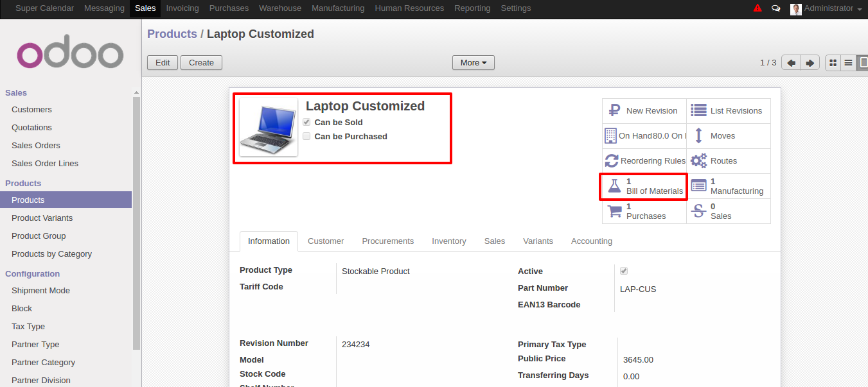Toggle Can be Purchased checkbox
Screen dimensions: 868x387
point(306,136)
